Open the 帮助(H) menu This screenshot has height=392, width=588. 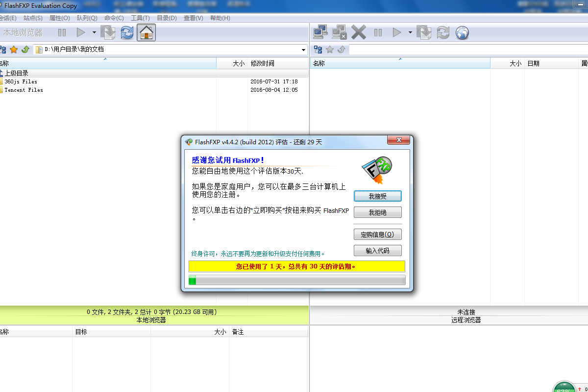(x=220, y=18)
